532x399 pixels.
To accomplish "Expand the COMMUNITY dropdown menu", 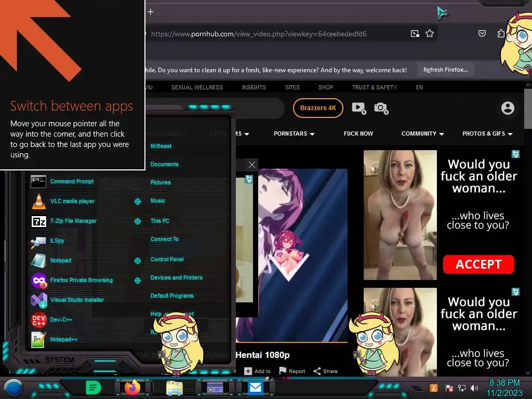I will [422, 134].
